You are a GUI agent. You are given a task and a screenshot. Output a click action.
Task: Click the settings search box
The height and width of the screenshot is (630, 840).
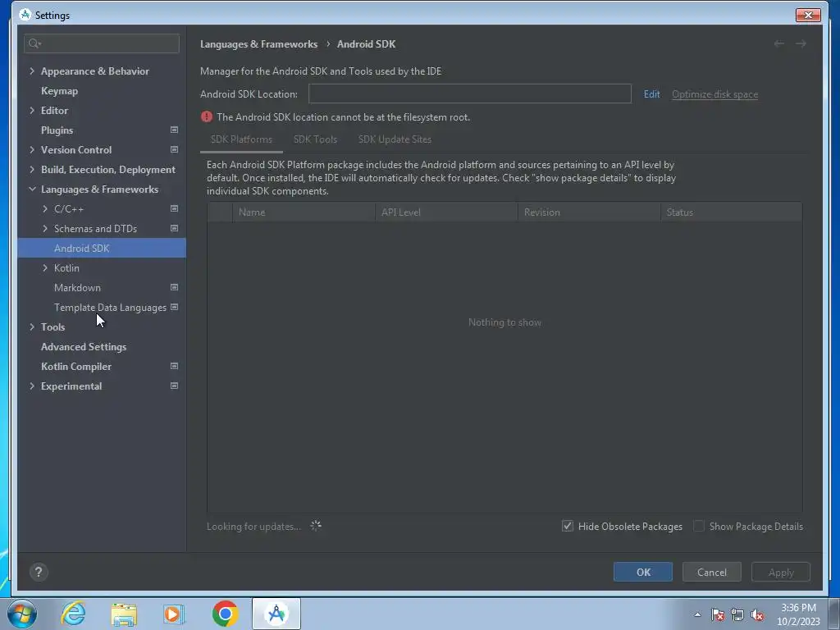pyautogui.click(x=102, y=43)
